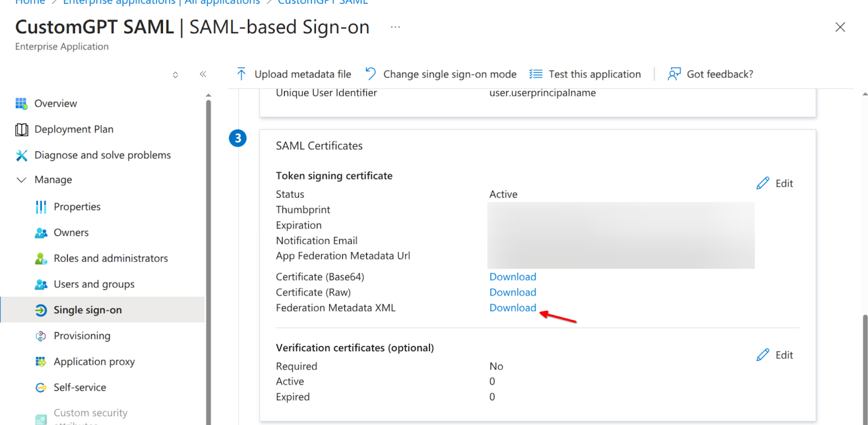This screenshot has width=868, height=425.
Task: Click the Test this application list icon
Action: pyautogui.click(x=535, y=74)
